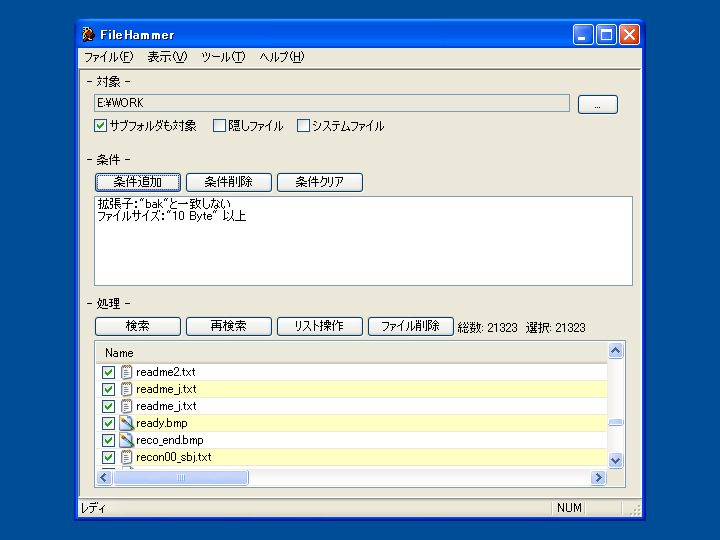Click the 検索 button
720x540 pixels.
click(138, 326)
